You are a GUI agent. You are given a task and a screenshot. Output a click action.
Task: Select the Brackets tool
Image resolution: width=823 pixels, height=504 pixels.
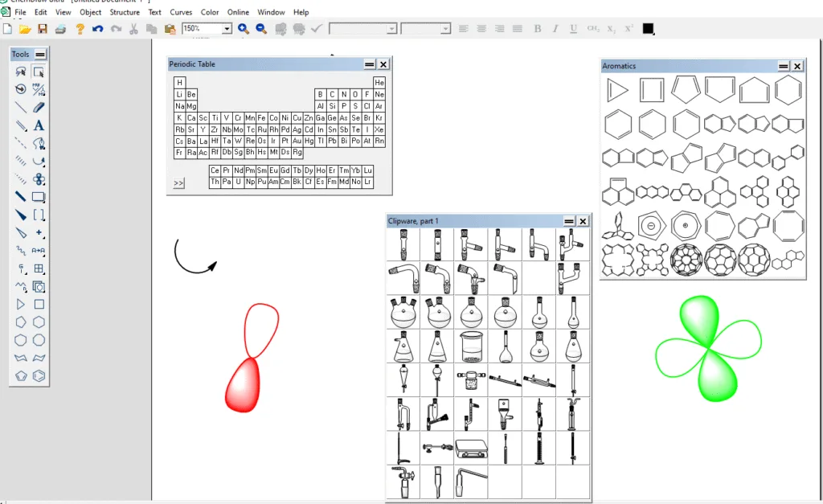click(x=39, y=215)
